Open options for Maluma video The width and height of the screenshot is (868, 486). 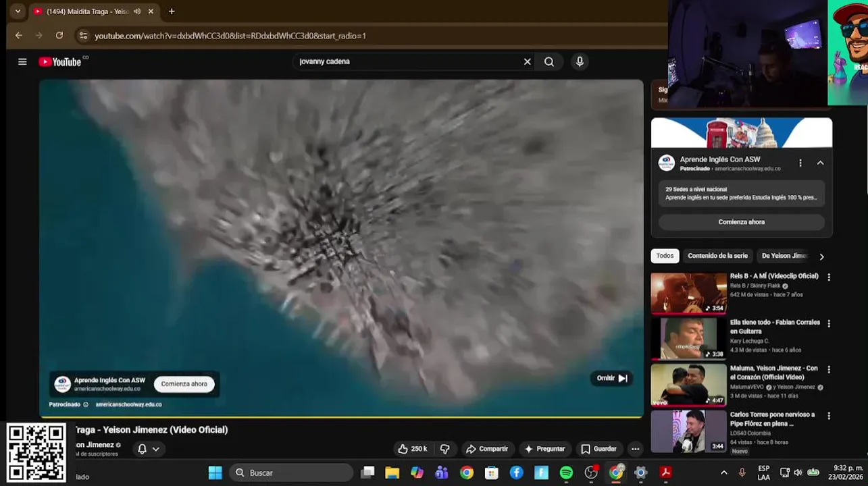point(829,369)
